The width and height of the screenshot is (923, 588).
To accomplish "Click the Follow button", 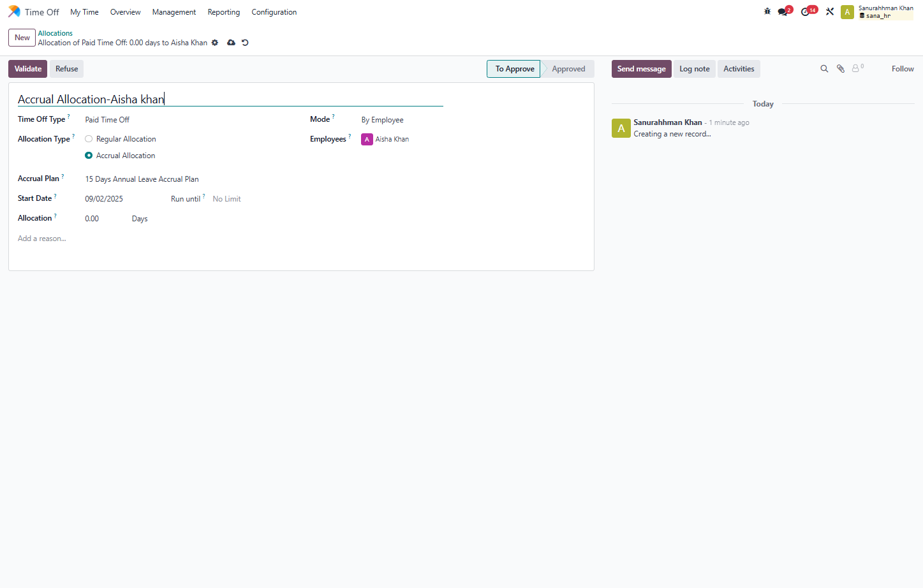I will 903,69.
